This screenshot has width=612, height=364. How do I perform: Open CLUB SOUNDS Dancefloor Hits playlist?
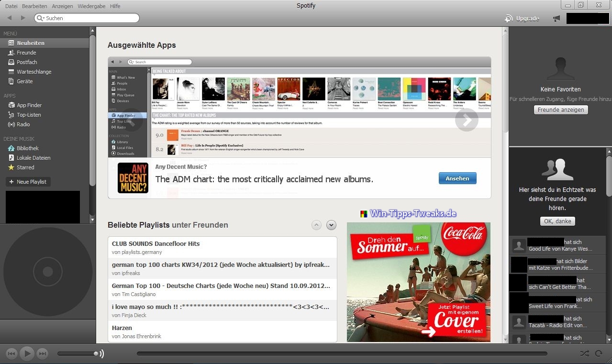(x=223, y=247)
